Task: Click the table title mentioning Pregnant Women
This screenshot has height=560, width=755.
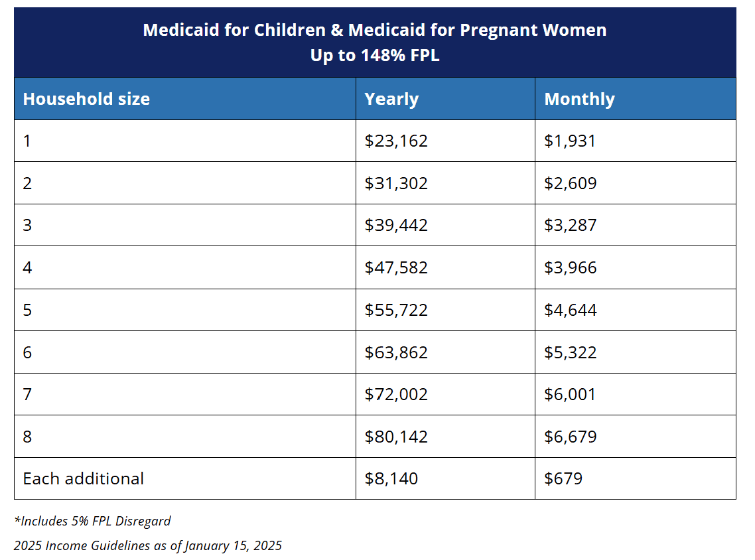Action: [374, 31]
